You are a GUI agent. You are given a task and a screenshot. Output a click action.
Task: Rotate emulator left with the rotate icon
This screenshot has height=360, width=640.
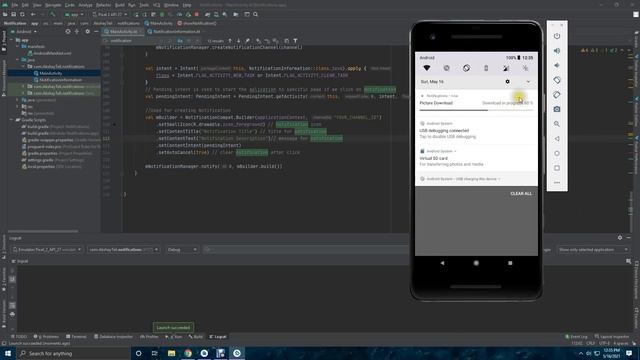tap(557, 80)
